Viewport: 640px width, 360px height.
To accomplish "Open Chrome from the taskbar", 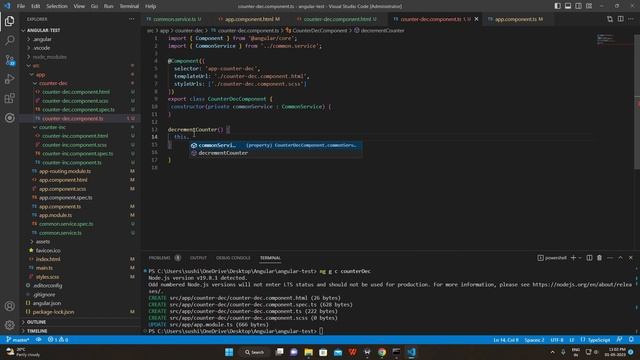I will click(x=382, y=352).
